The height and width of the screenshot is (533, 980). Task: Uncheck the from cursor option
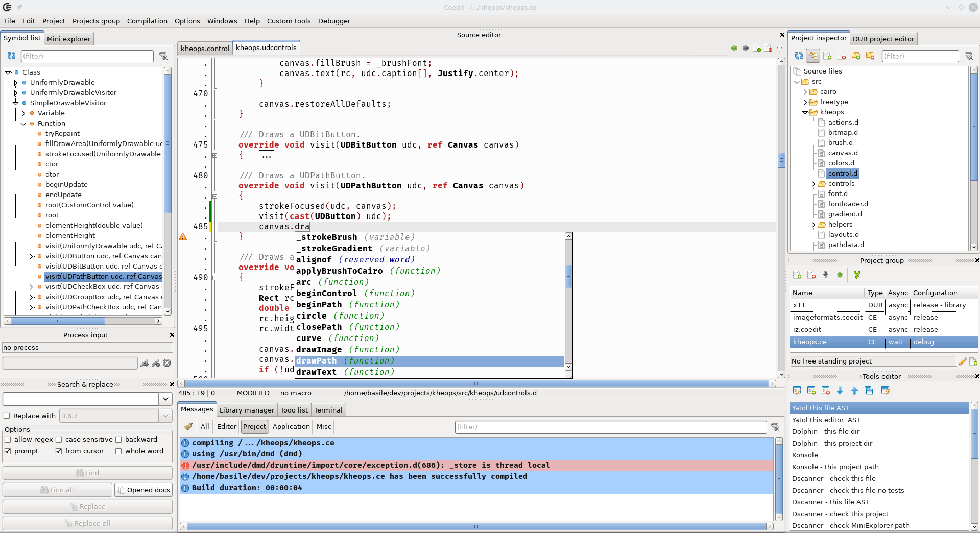pos(59,451)
